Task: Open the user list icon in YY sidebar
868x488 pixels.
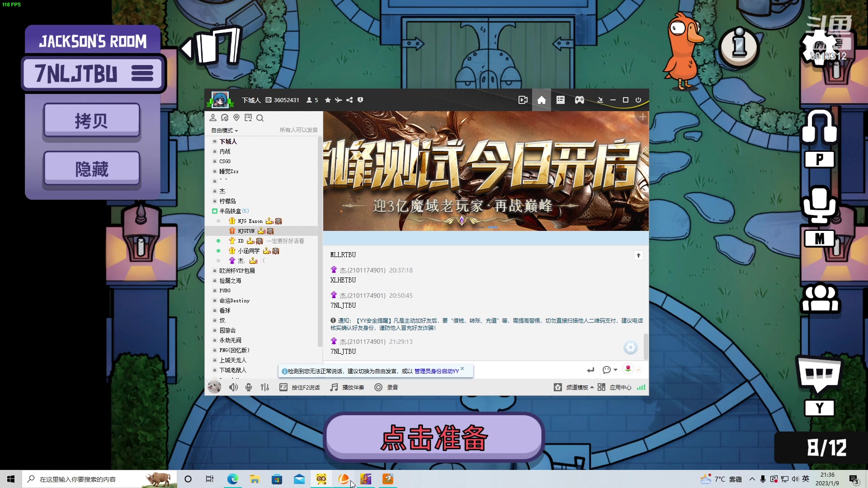Action: pyautogui.click(x=213, y=118)
